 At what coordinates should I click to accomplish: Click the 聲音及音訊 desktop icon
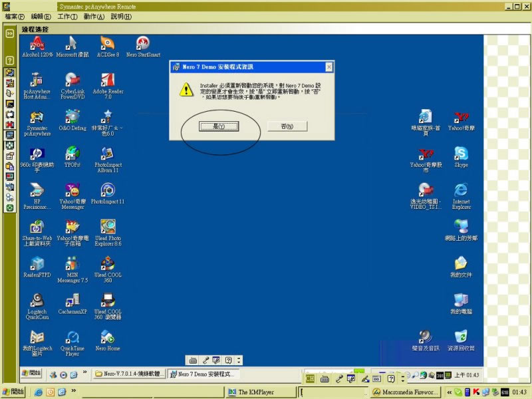pyautogui.click(x=426, y=340)
